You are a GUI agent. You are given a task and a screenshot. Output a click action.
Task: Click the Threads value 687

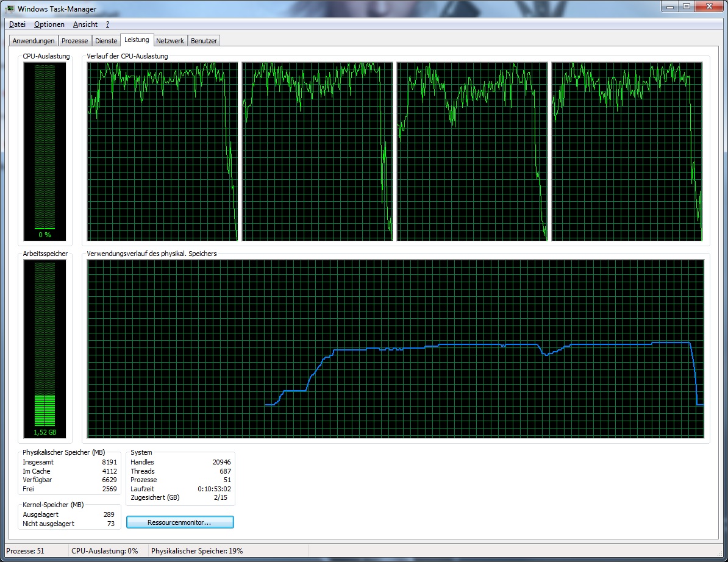tap(225, 471)
